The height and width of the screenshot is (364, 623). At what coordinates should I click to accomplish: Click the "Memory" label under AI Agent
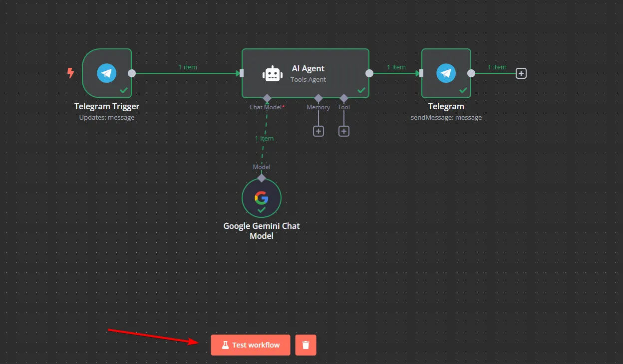pos(318,107)
